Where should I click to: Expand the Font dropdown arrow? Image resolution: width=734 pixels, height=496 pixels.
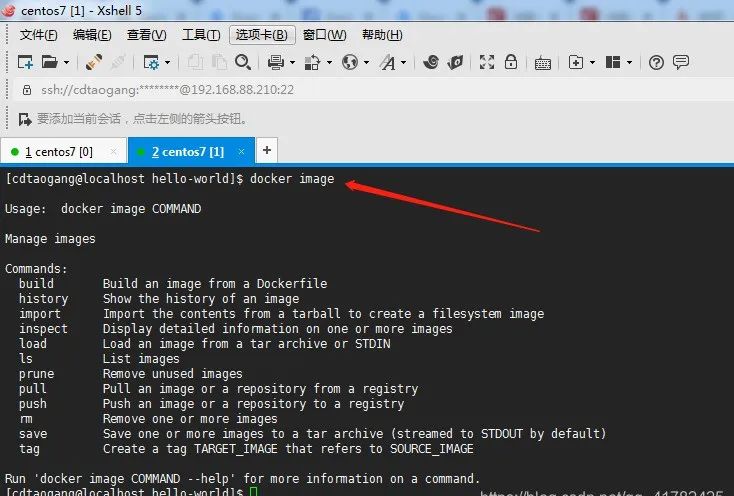coord(404,62)
